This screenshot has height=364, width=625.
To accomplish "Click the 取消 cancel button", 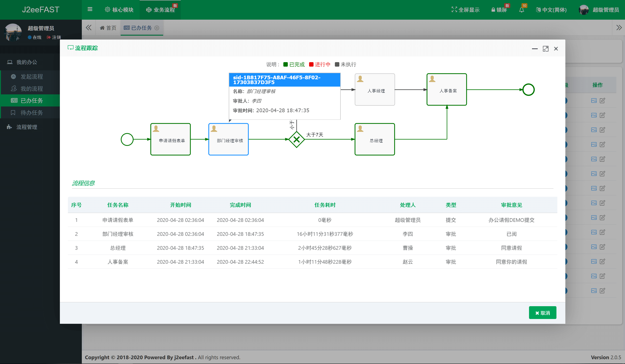I will click(x=542, y=313).
